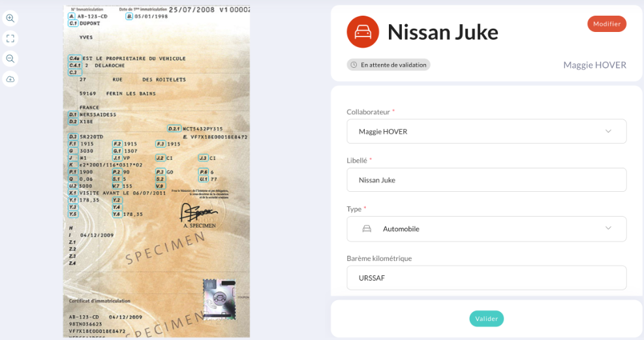The image size is (644, 340).
Task: Click the Collaborateur label
Action: coord(368,112)
